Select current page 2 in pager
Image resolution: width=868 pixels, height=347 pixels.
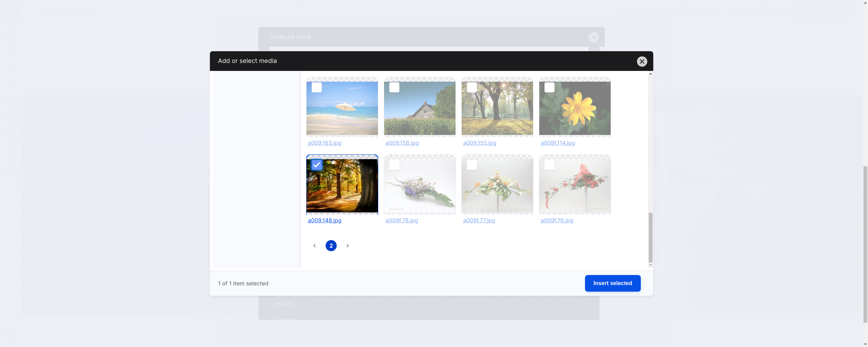[x=331, y=246]
